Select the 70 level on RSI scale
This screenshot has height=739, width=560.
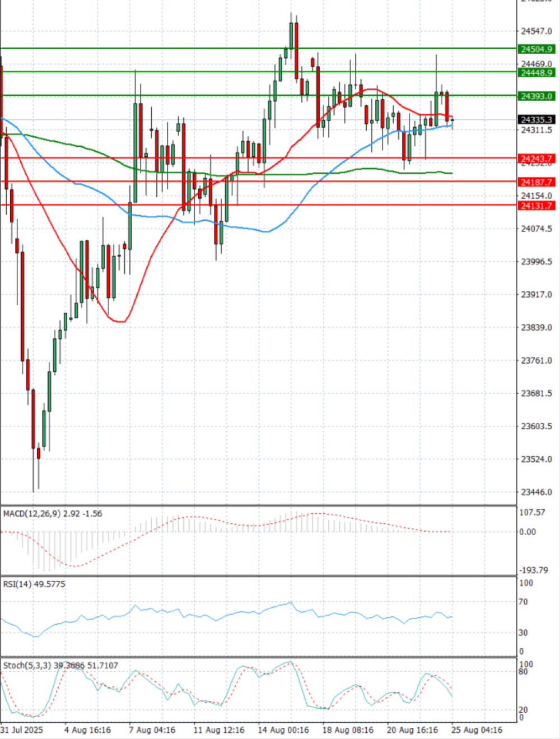[x=524, y=602]
